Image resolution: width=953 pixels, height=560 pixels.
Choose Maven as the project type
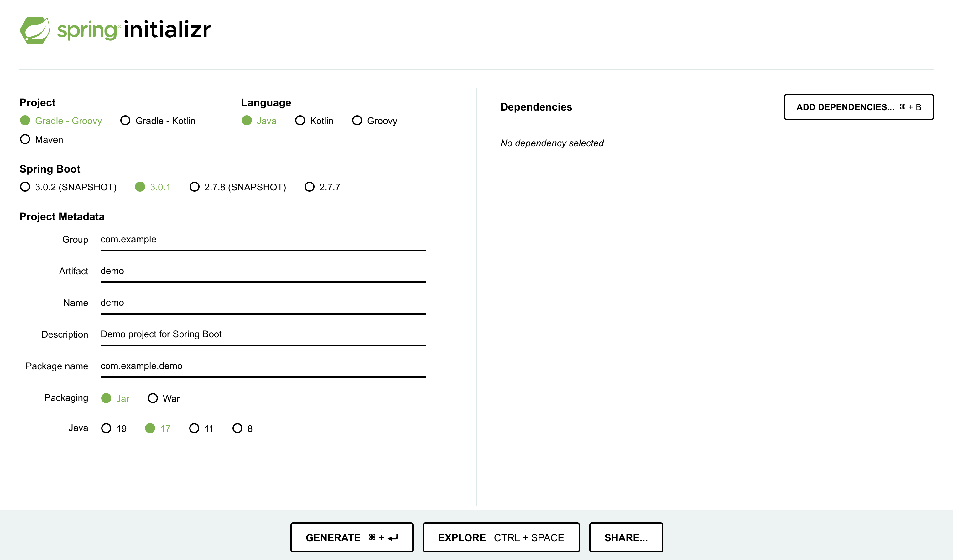tap(25, 139)
